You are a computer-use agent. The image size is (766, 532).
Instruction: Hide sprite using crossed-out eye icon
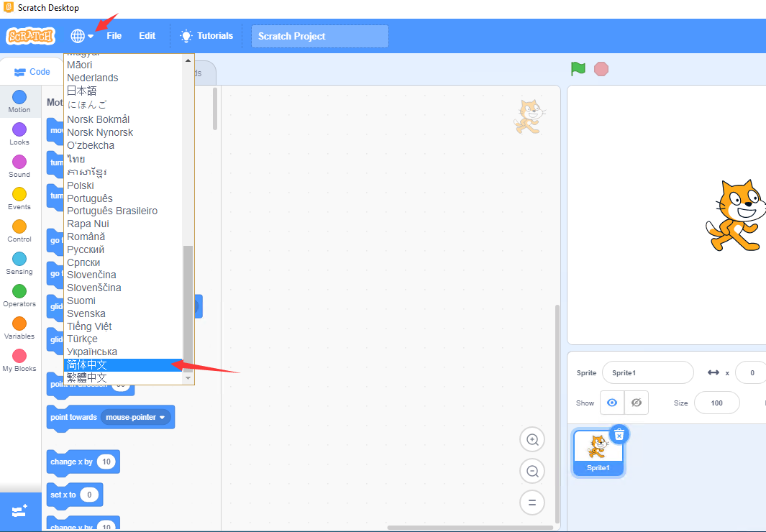click(637, 403)
